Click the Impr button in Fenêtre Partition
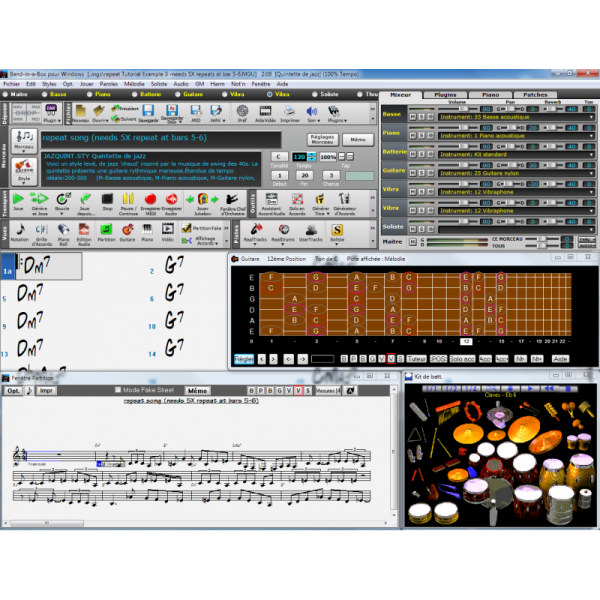The width and height of the screenshot is (600, 600). coord(46,390)
